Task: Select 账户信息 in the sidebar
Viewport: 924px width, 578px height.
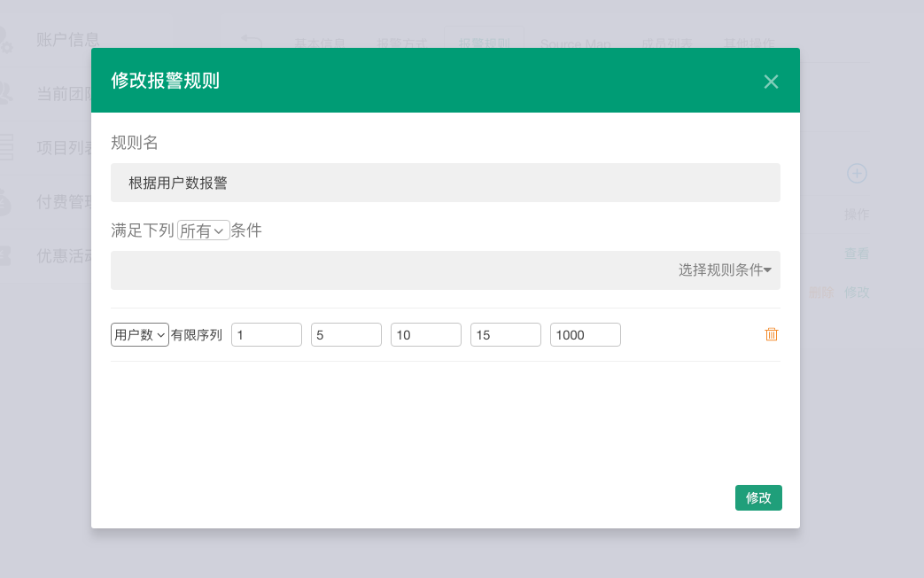Action: 67,40
